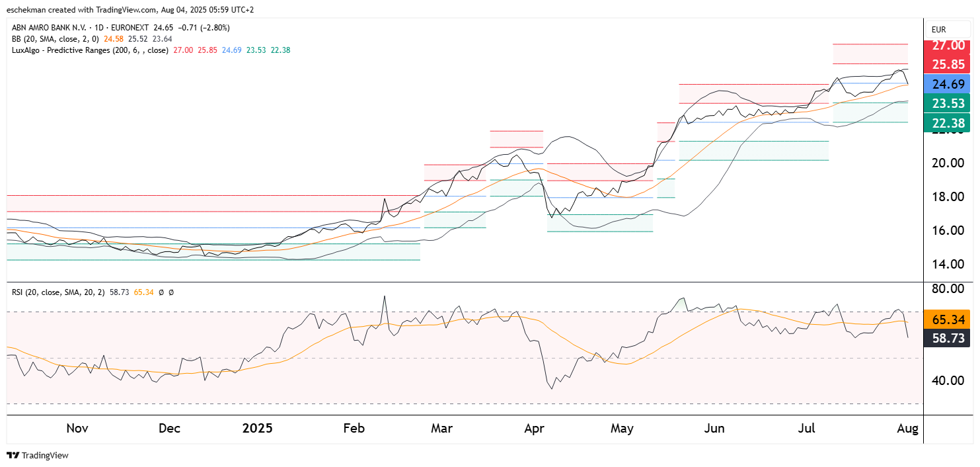Viewport: 980px width, 467px height.
Task: Click the dark 58.73 RSI value label
Action: (948, 338)
